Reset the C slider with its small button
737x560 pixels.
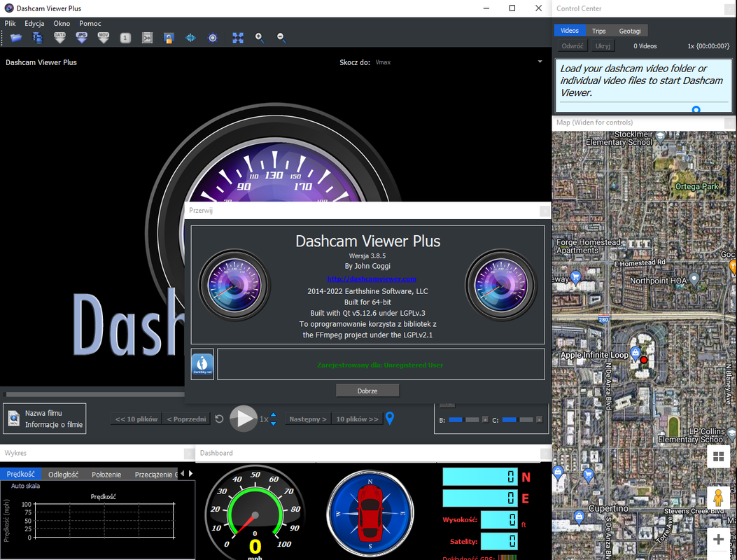(540, 420)
